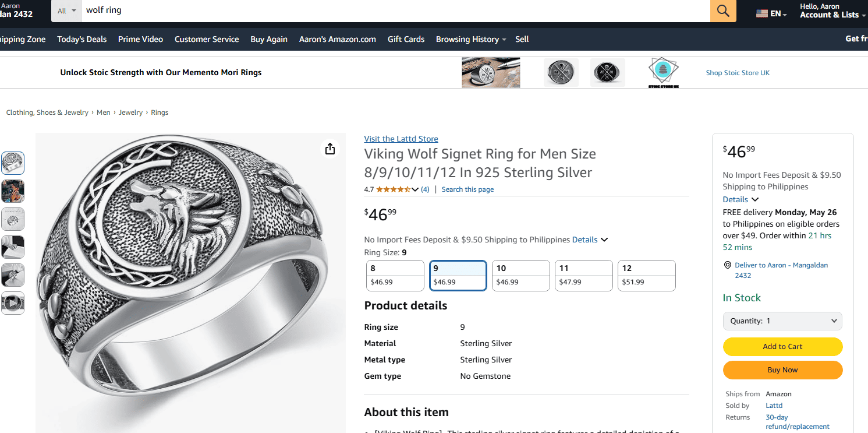The width and height of the screenshot is (868, 433).
Task: Play the product video thumbnail
Action: coord(13,303)
